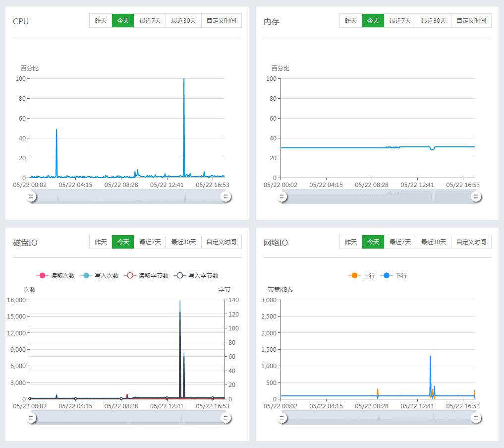This screenshot has width=504, height=448.
Task: Click the right zoom handle under Memory chart
Action: point(475,196)
